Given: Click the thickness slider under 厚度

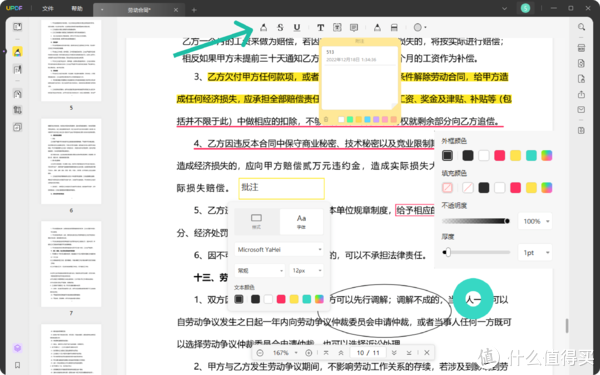Looking at the screenshot, I should [476, 253].
